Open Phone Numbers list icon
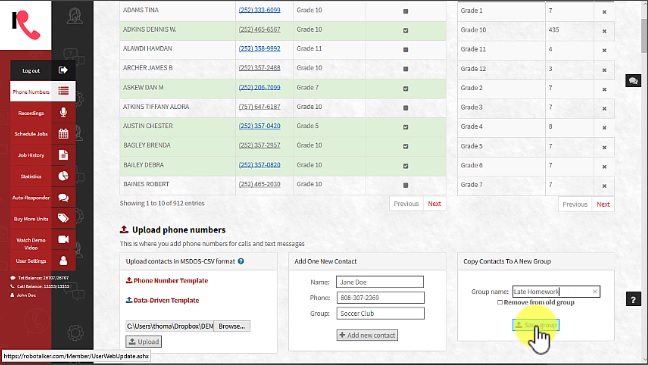The width and height of the screenshot is (648, 365). coord(63,91)
